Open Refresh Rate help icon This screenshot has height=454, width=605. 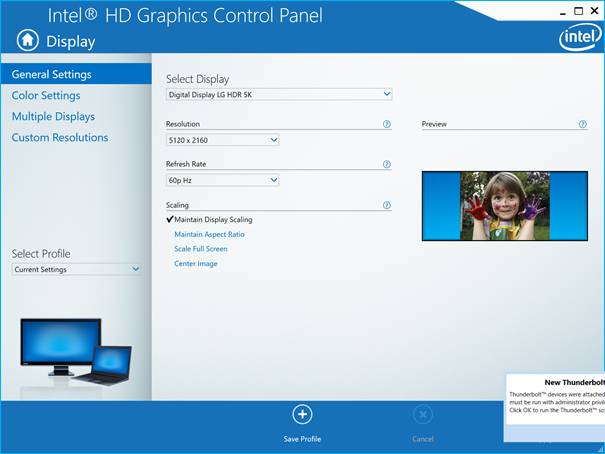pyautogui.click(x=387, y=164)
